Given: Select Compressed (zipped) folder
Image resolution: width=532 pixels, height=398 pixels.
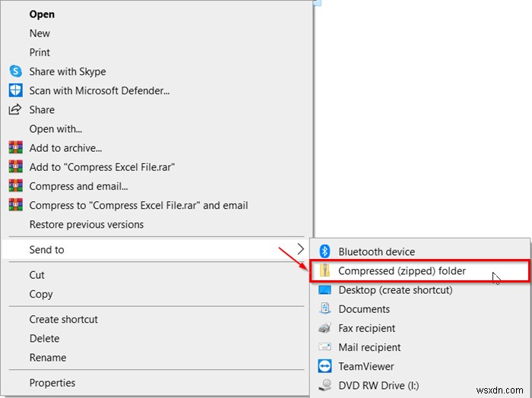Looking at the screenshot, I should point(420,270).
